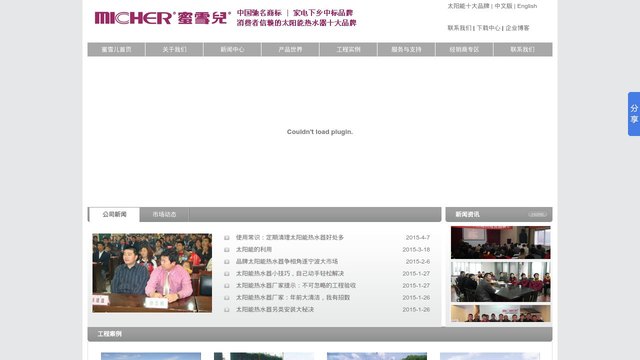Open 关于我们 navigation item
Viewport: 640px width, 360px height.
point(174,49)
